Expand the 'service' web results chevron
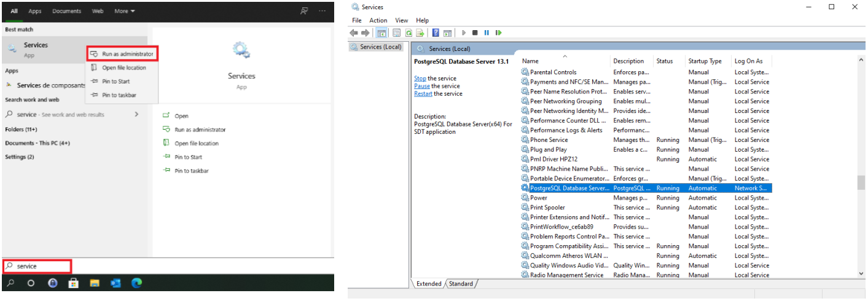 point(136,114)
